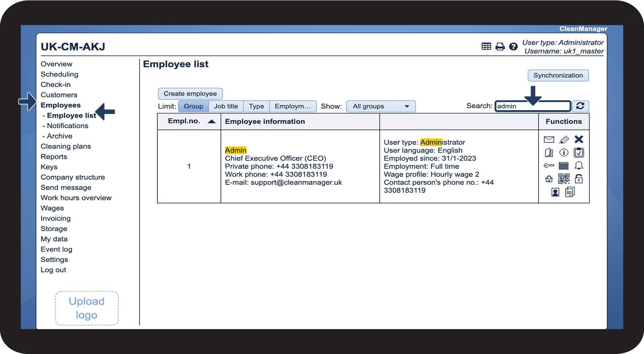
Task: Click the house icon for Admin
Action: (549, 179)
